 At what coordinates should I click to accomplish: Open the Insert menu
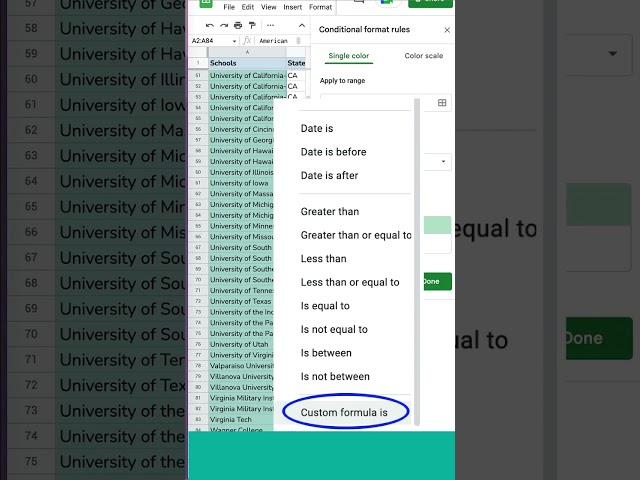(x=293, y=7)
